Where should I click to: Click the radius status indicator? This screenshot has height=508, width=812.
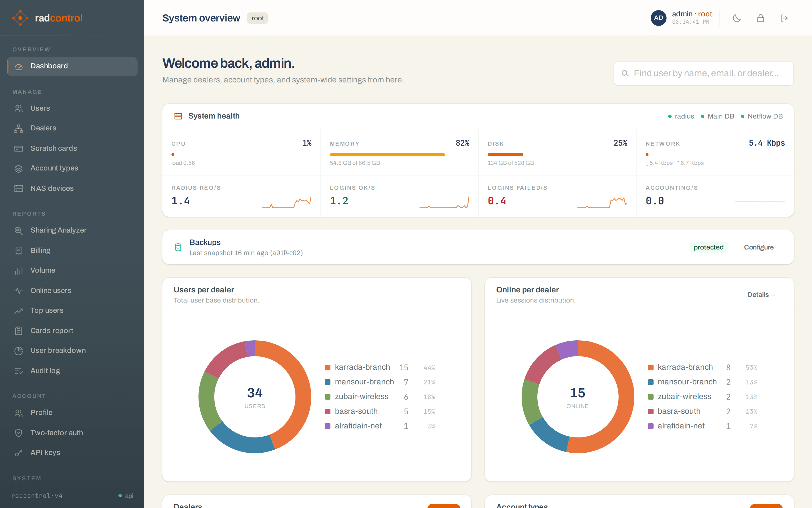681,116
